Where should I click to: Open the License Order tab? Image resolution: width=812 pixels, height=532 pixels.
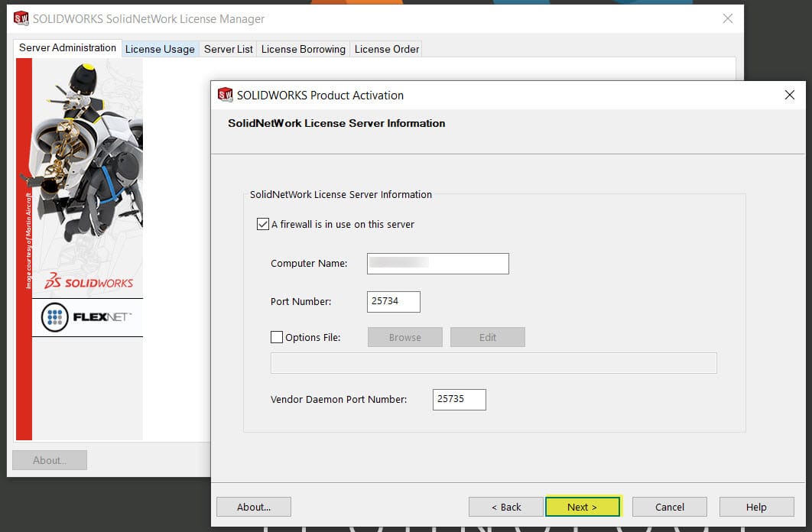pyautogui.click(x=387, y=49)
